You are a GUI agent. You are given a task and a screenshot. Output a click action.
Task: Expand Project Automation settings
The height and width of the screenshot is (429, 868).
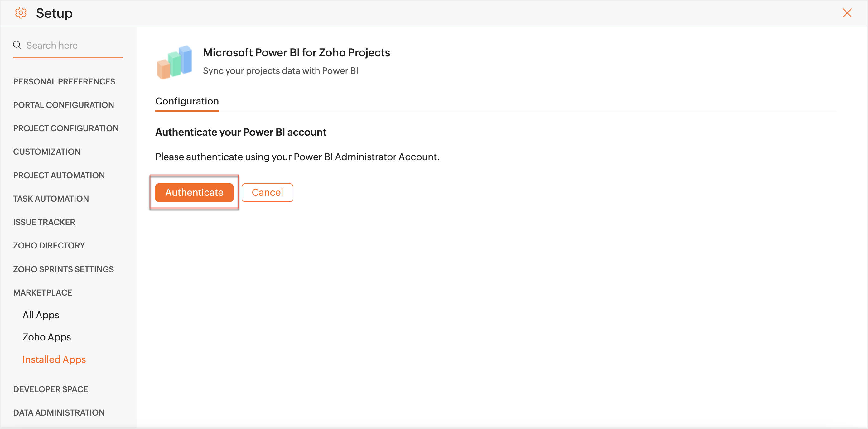click(59, 175)
